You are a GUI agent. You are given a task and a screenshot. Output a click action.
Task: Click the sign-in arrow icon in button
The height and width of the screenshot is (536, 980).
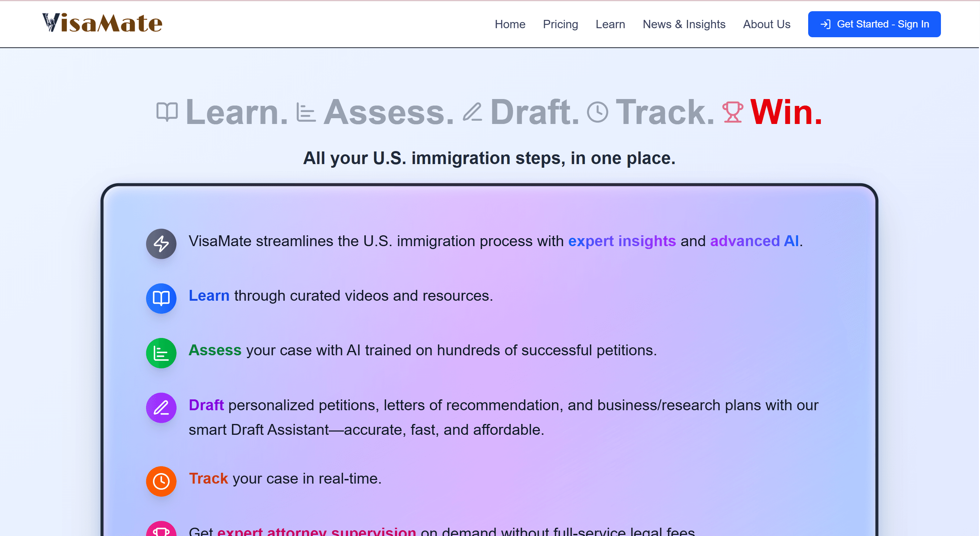826,24
